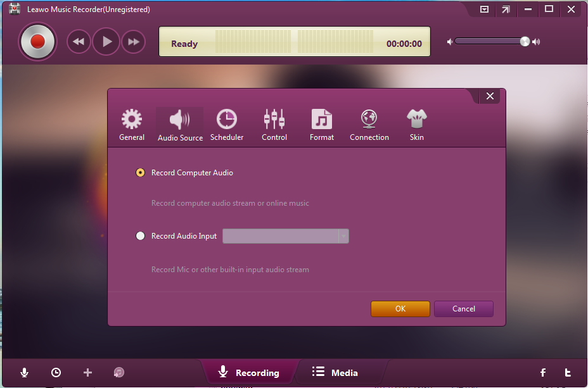588x388 pixels.
Task: Click the rewind button
Action: pos(79,42)
